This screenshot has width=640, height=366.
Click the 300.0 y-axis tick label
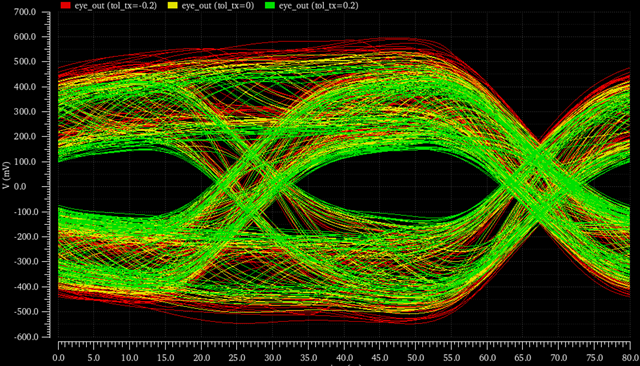(x=26, y=111)
